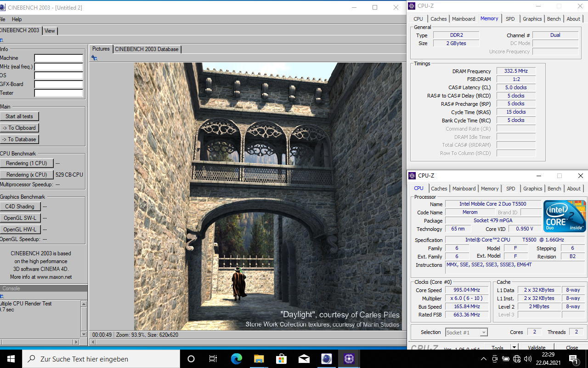Click the To Database button
The height and width of the screenshot is (368, 588).
(19, 139)
